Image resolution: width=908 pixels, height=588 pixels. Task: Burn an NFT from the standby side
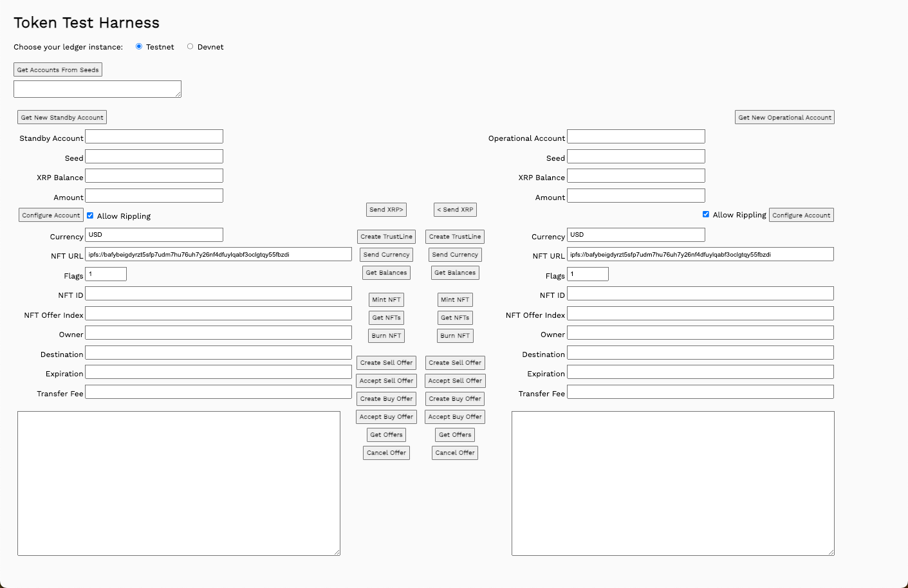[x=386, y=335]
